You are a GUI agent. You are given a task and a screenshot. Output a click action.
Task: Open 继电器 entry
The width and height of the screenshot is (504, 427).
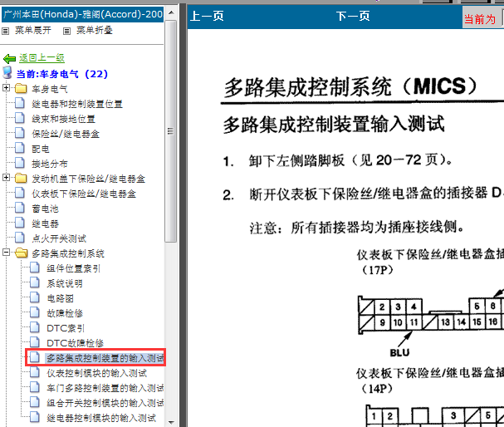(x=45, y=223)
